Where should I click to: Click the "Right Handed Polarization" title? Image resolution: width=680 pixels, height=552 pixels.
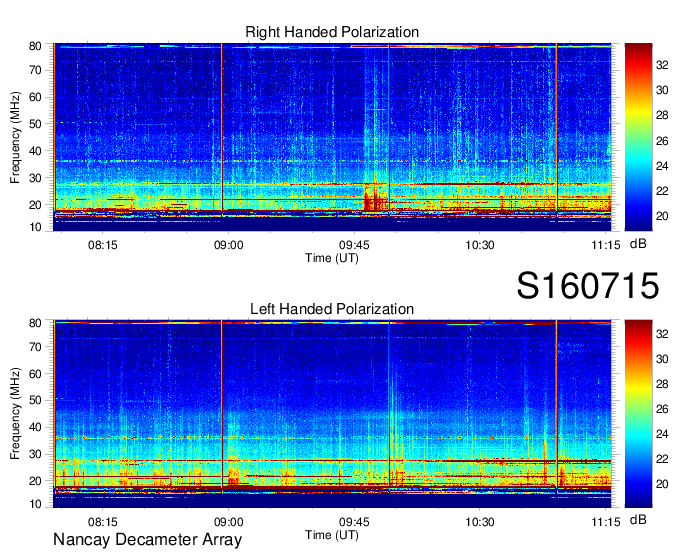332,32
